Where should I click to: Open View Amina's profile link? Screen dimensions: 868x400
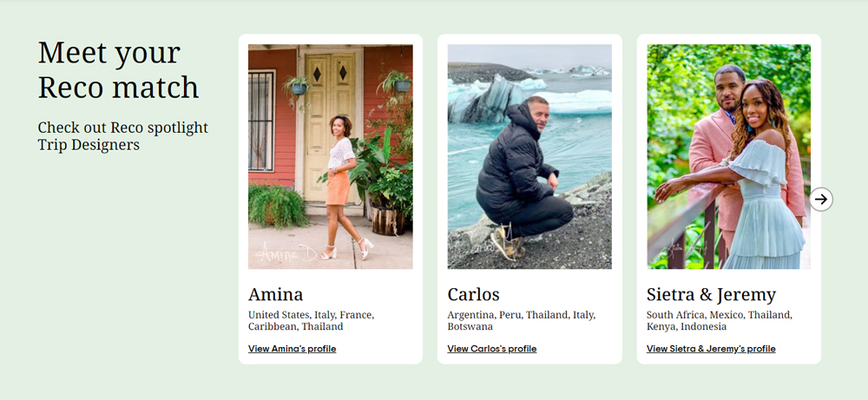[x=292, y=349]
